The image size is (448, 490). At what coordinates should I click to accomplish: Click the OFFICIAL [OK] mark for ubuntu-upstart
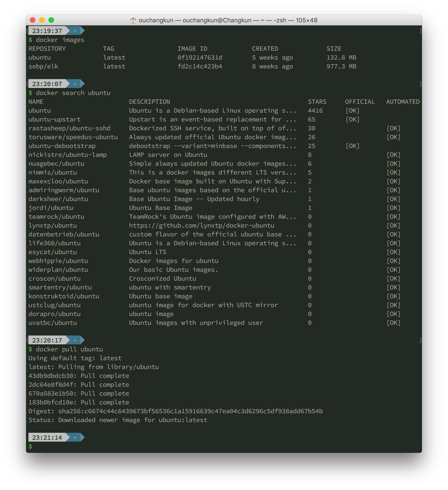(x=353, y=120)
